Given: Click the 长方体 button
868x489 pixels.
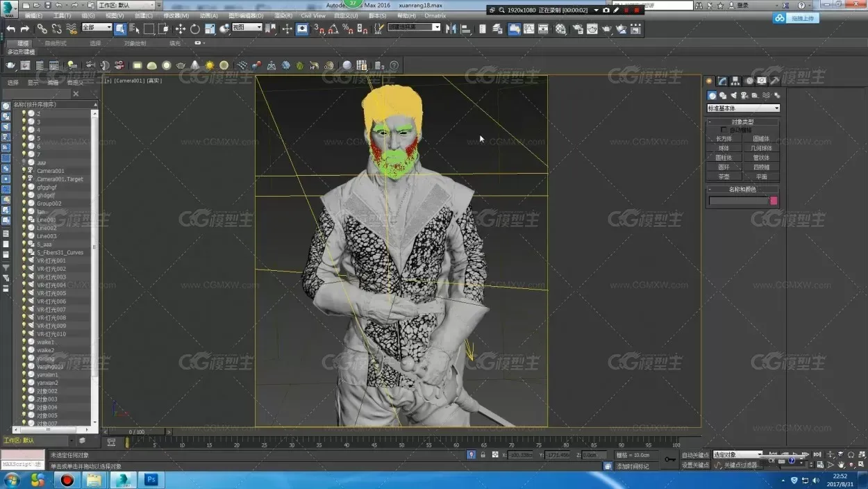Looking at the screenshot, I should 724,139.
